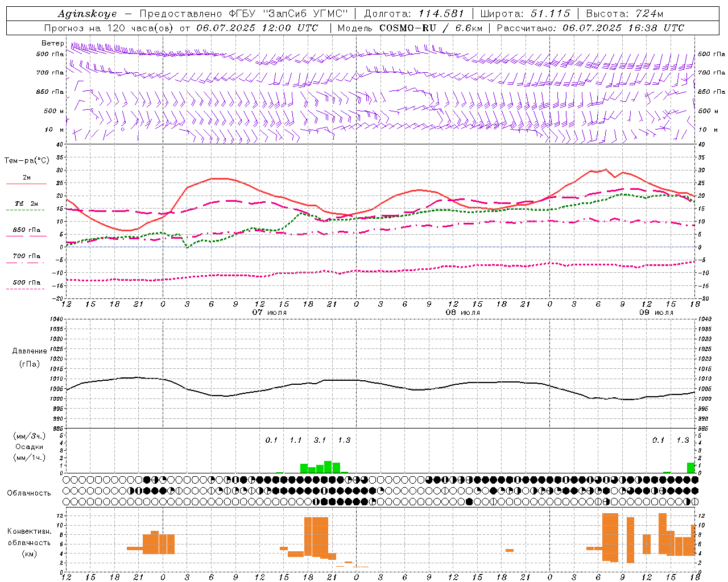Click the 850 гПа temperature legend entry
This screenshot has width=728, height=582.
click(27, 230)
